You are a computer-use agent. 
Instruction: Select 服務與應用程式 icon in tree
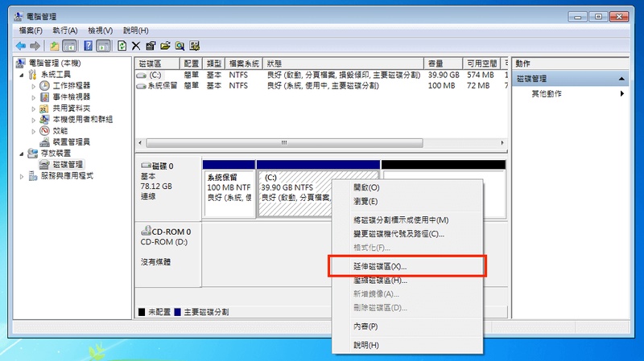[33, 176]
